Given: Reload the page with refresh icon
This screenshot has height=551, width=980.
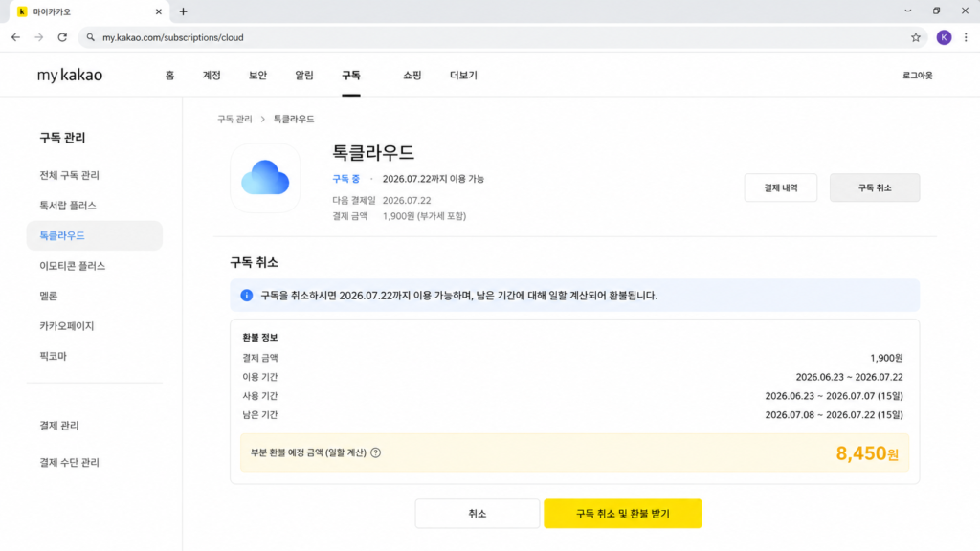Looking at the screenshot, I should click(62, 37).
